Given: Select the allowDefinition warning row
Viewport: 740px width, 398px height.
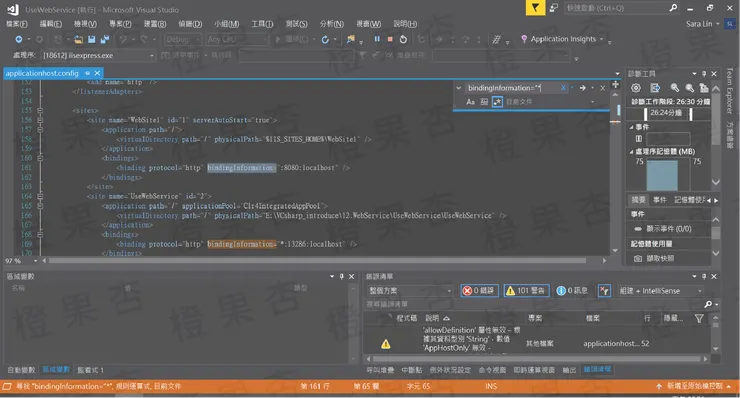Looking at the screenshot, I should [x=537, y=340].
